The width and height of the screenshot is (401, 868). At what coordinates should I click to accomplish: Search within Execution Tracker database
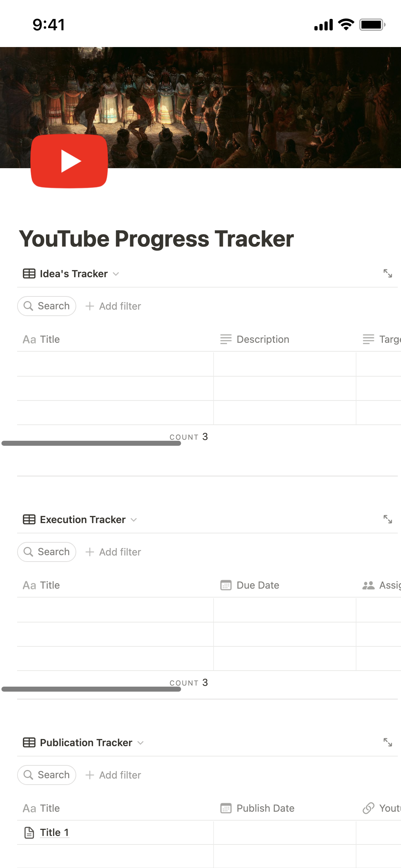coord(47,552)
